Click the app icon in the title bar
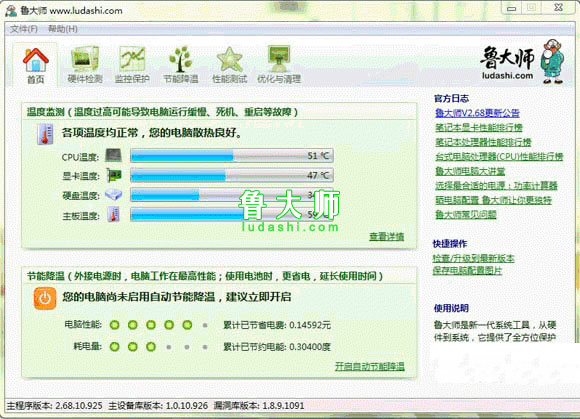This screenshot has width=580, height=419. 11,10
